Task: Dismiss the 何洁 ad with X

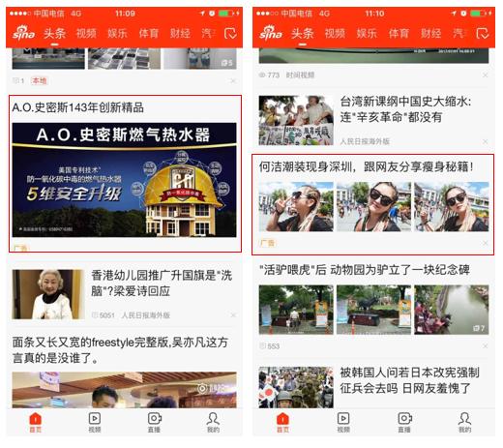Action: pyautogui.click(x=486, y=243)
